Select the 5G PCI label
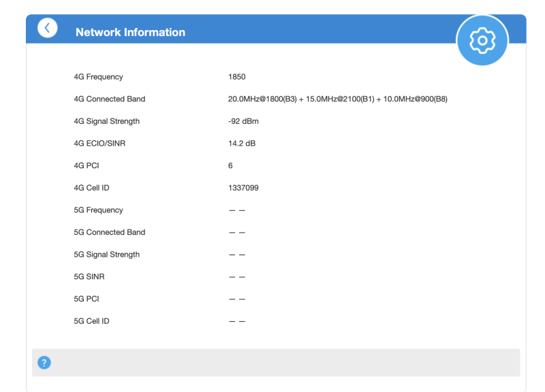The image size is (545, 392). click(87, 299)
